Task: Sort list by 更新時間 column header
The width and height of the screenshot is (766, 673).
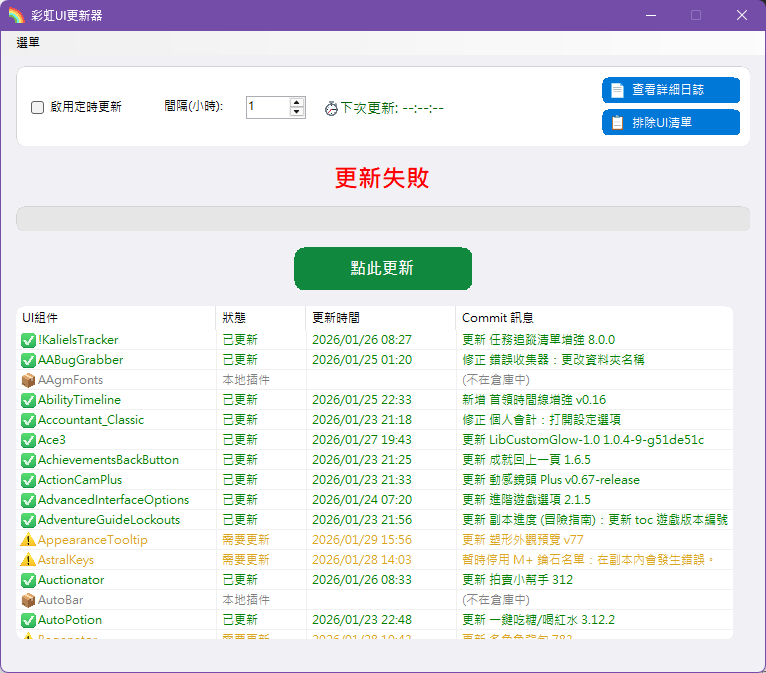Action: click(x=379, y=318)
